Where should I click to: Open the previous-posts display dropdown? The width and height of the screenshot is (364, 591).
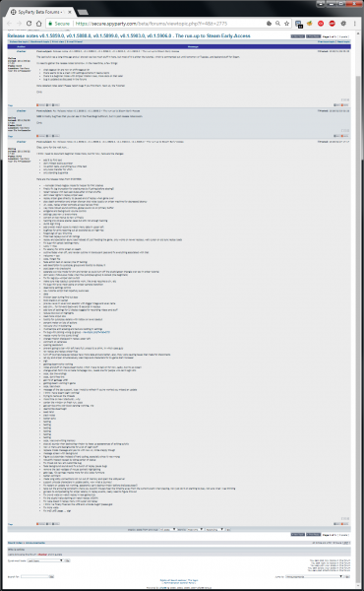click(x=168, y=529)
